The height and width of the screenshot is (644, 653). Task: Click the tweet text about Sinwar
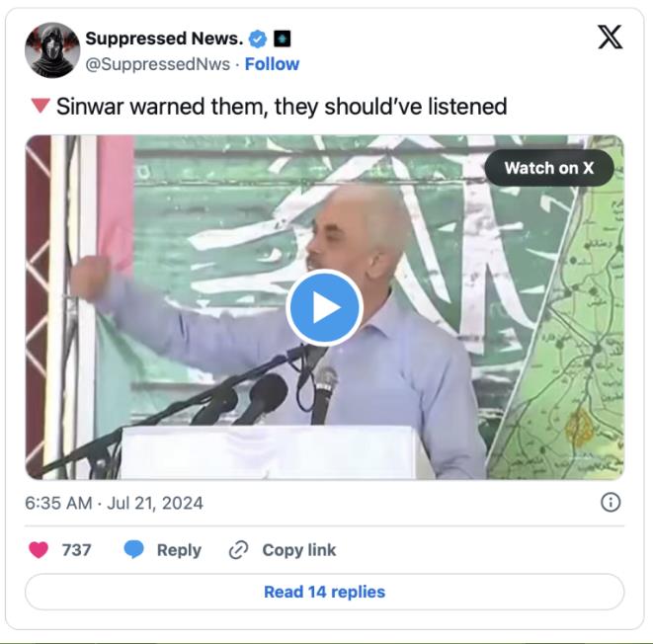(x=282, y=107)
